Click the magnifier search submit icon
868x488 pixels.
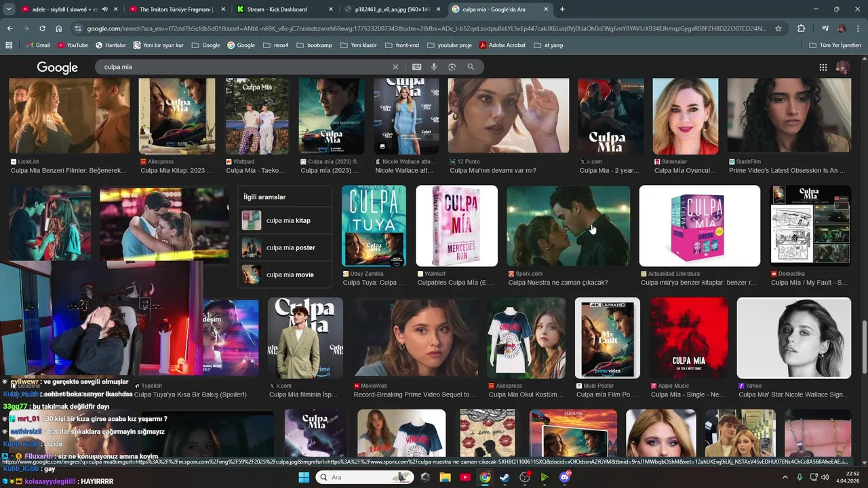(x=471, y=67)
